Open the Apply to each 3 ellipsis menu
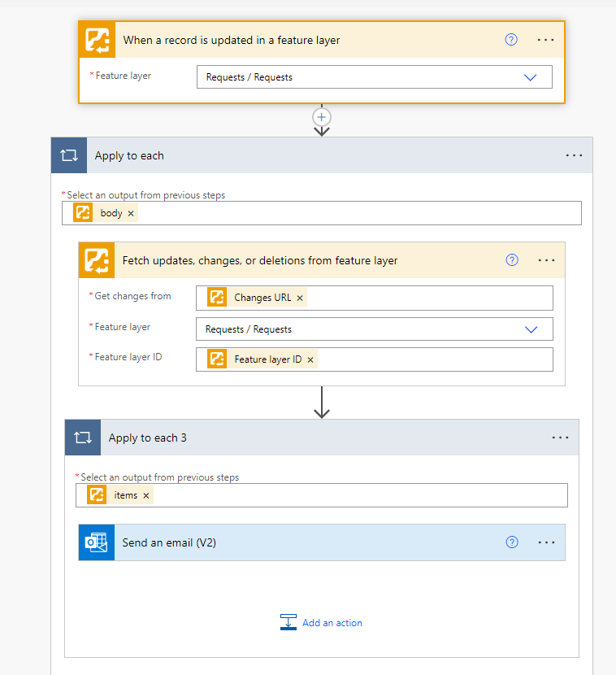 560,438
